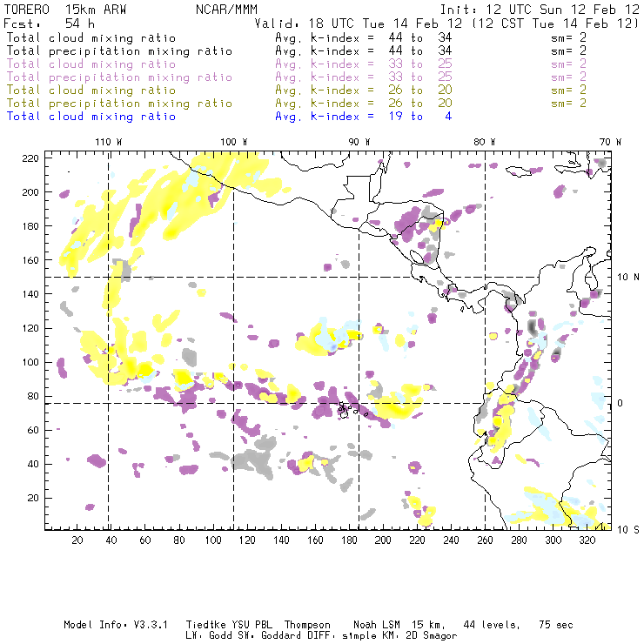
Task: Select the Thompson microphysics label
Action: (307, 625)
